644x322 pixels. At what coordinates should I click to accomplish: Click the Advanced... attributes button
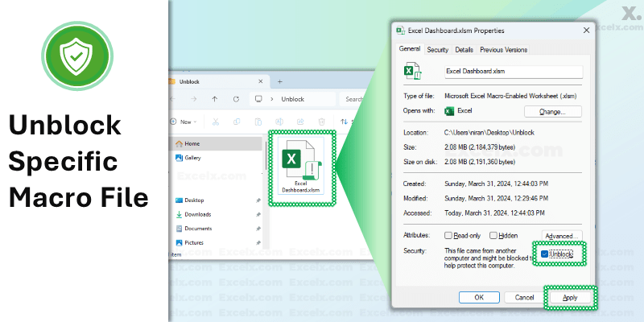point(561,236)
